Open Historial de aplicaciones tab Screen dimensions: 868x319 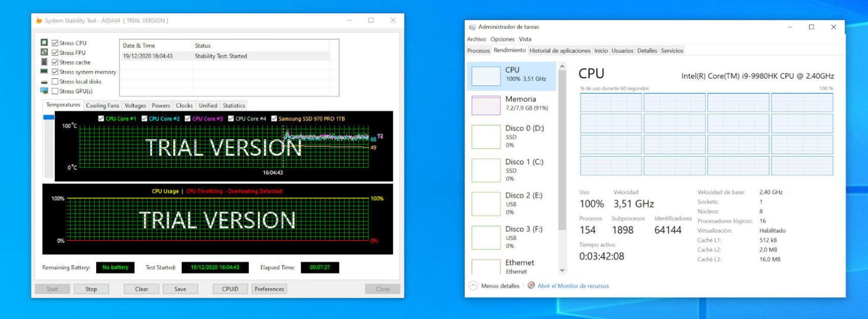560,50
